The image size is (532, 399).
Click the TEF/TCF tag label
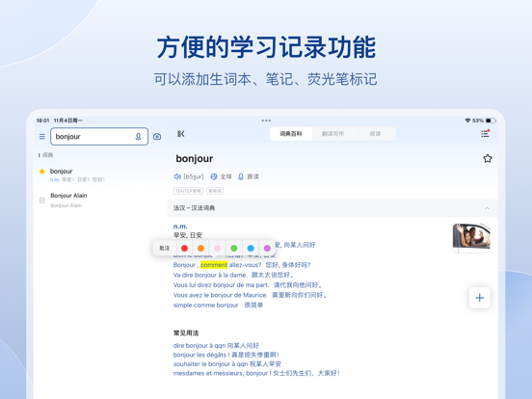188,191
